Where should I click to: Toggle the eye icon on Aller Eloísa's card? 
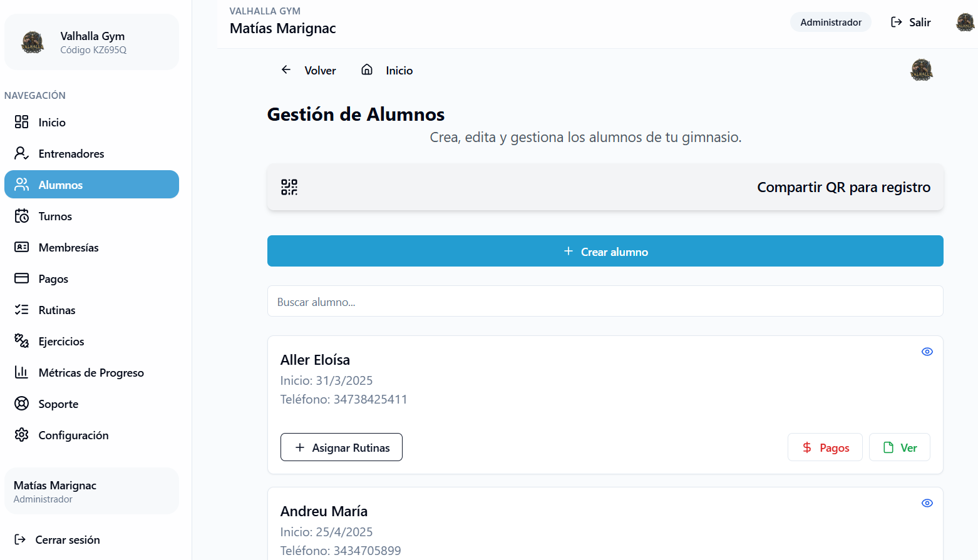point(927,351)
